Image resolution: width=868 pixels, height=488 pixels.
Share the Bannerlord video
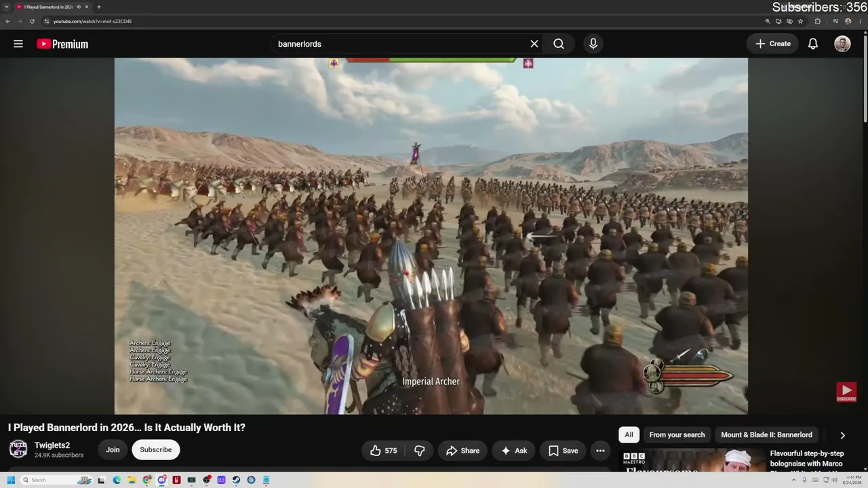pos(462,451)
